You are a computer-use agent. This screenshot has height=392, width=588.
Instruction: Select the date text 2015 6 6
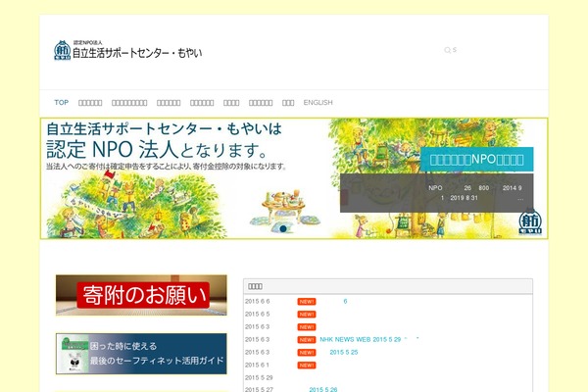(x=257, y=301)
